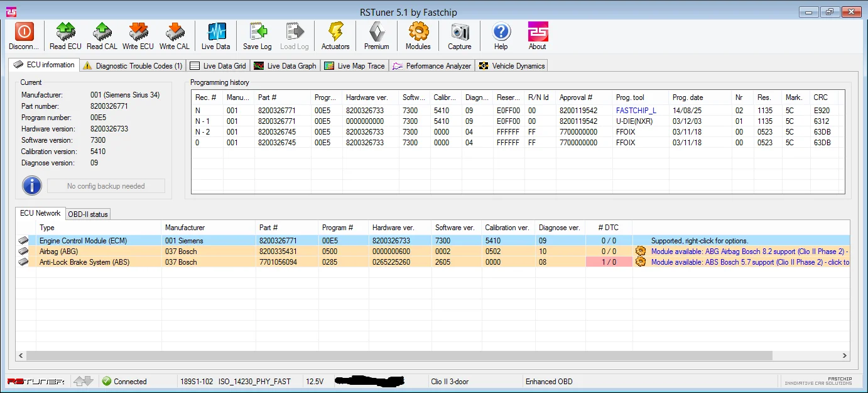Select the ECU Network tab
Image resolution: width=868 pixels, height=393 pixels.
[40, 213]
